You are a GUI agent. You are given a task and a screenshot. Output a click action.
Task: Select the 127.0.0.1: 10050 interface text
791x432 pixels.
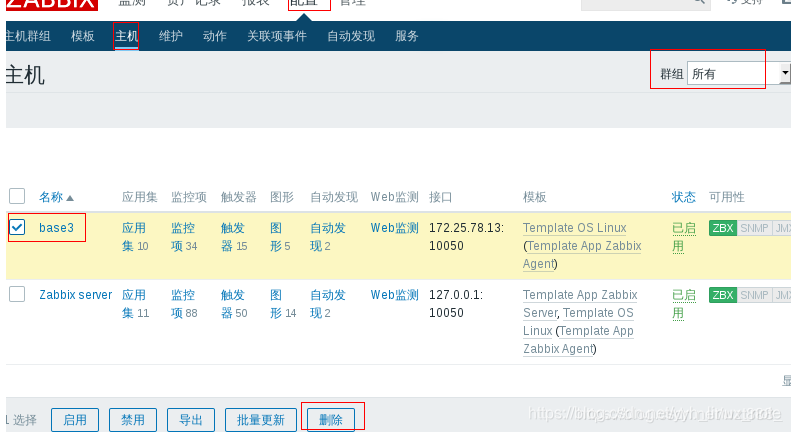click(456, 304)
